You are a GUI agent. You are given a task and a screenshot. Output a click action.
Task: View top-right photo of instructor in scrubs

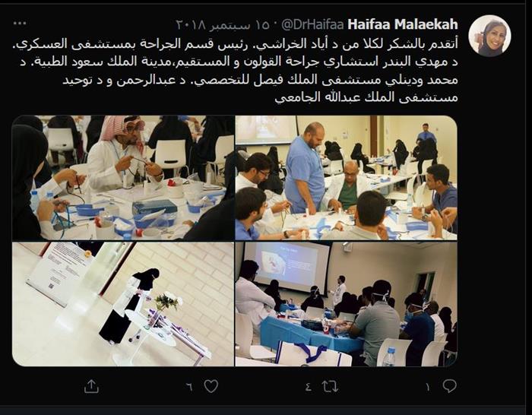(346, 178)
